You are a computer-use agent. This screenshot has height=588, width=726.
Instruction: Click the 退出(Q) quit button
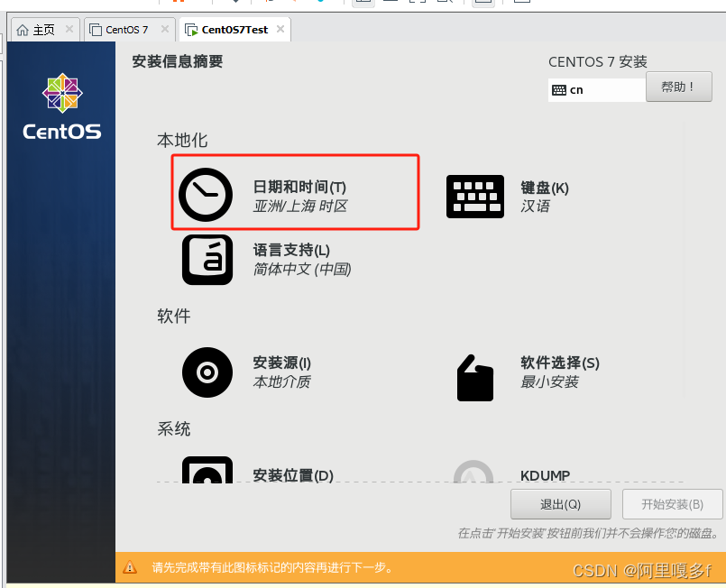[x=561, y=504]
